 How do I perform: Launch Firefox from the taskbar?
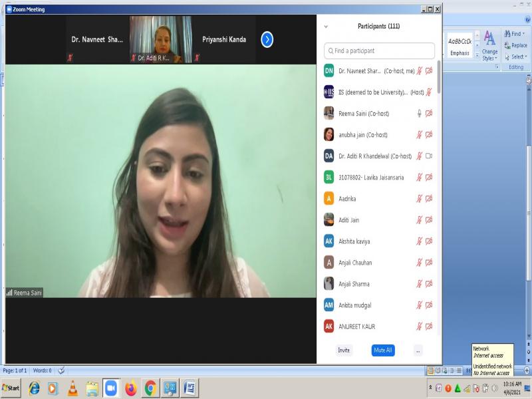(130, 388)
